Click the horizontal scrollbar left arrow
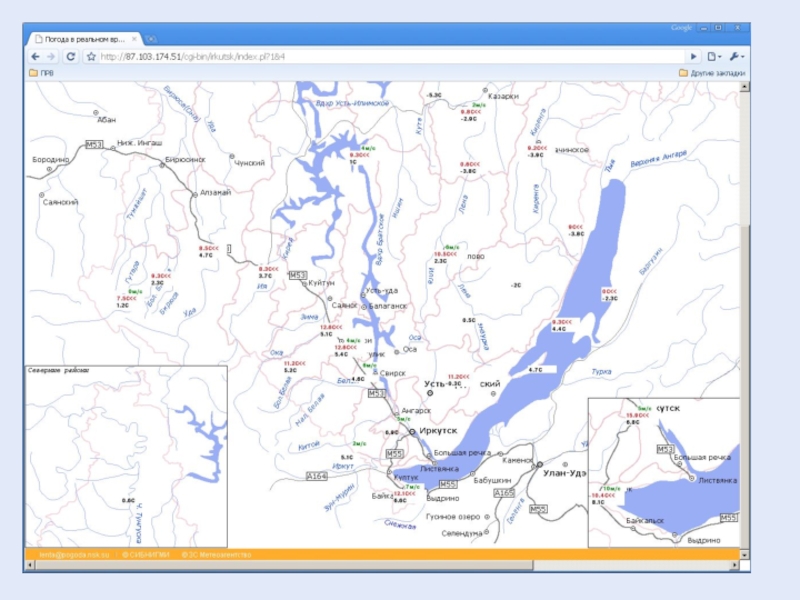This screenshot has width=800, height=600. tap(30, 565)
